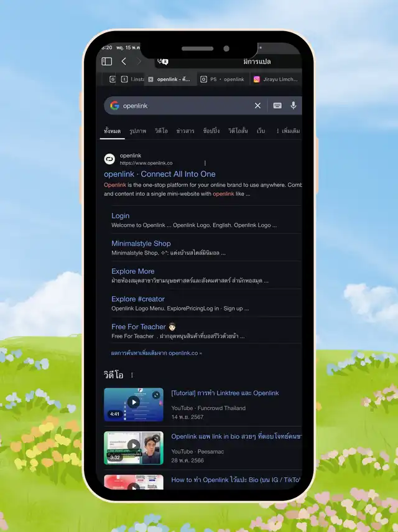The image size is (398, 532).
Task: Open the 'PS • openlink' browser tab
Action: point(223,80)
